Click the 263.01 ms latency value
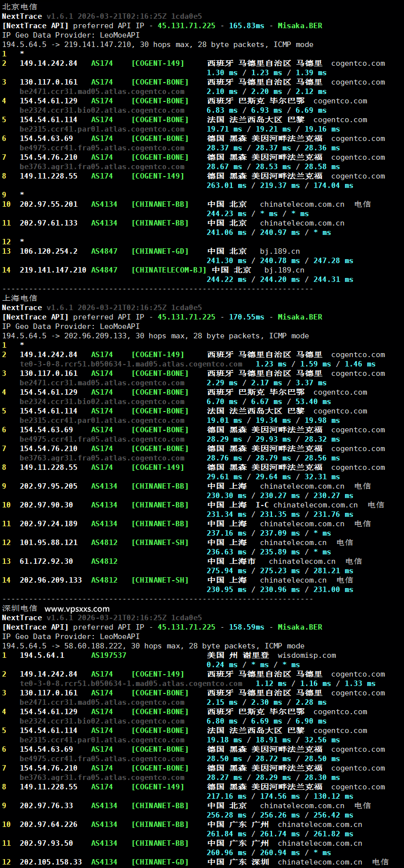 coord(226,185)
